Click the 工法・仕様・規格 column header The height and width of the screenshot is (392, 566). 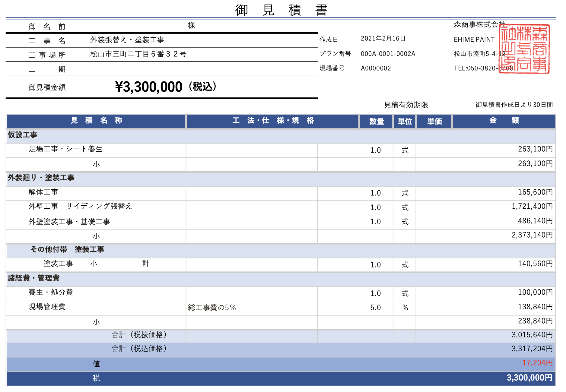[273, 121]
